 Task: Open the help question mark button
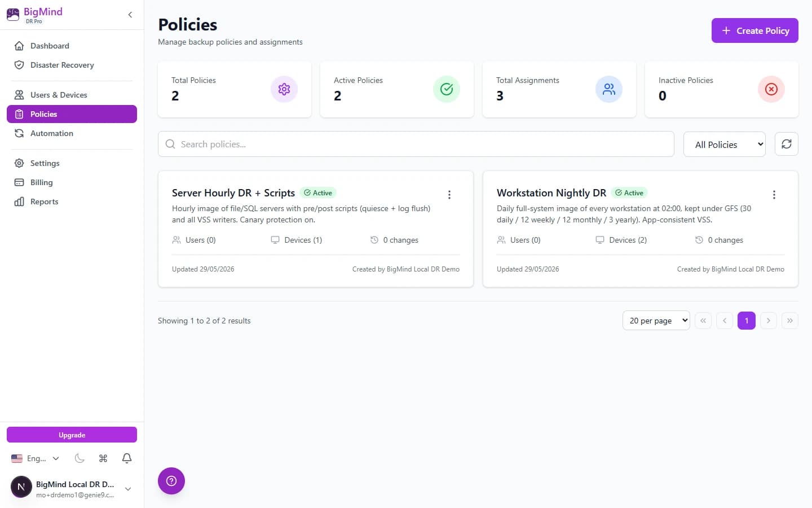(x=171, y=481)
